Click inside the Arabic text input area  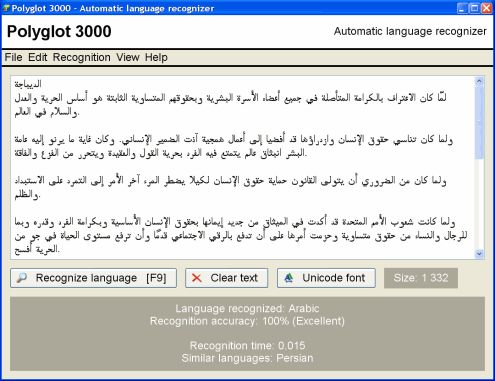click(243, 168)
